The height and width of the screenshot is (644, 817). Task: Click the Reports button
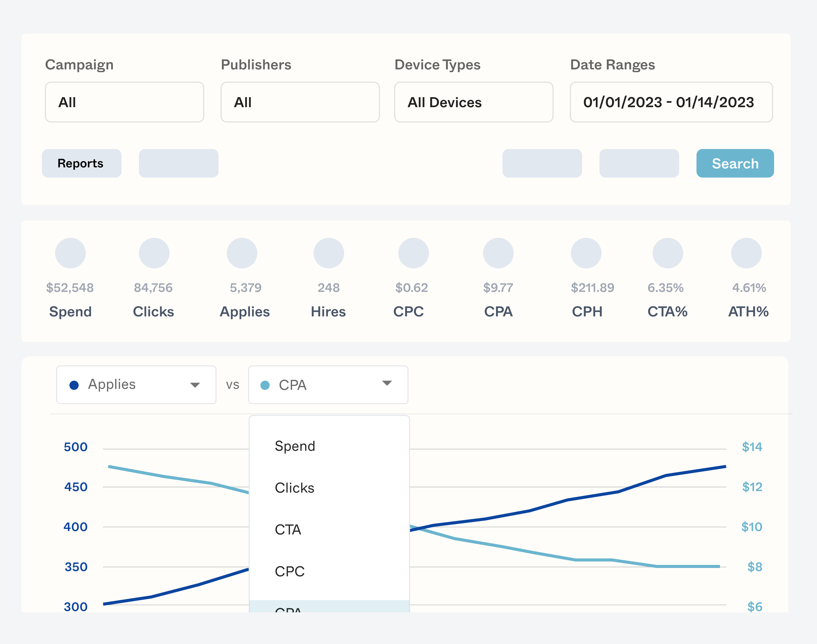(81, 163)
